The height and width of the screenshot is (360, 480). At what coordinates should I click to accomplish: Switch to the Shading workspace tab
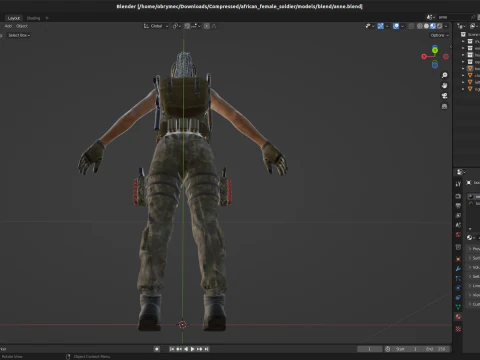(x=33, y=18)
